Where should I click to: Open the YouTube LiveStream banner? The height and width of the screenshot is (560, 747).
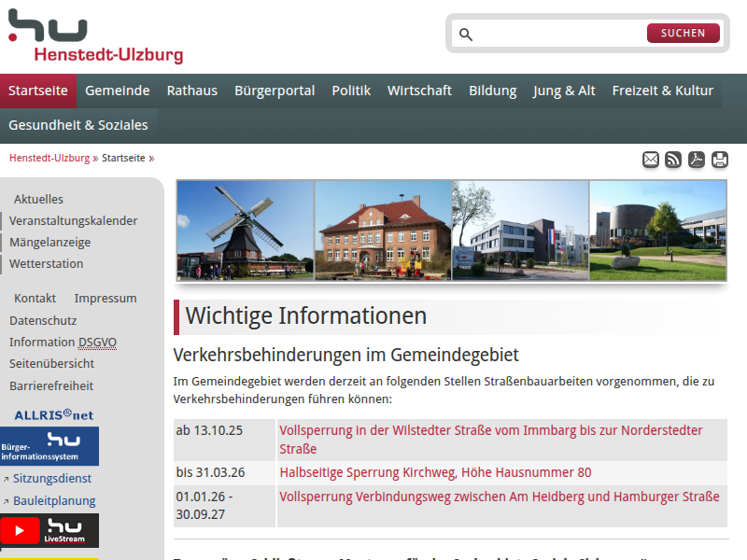point(49,530)
